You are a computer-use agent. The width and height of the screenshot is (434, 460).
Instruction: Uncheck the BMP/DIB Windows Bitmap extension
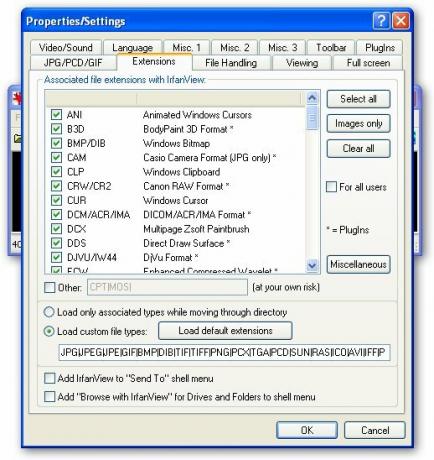coord(56,143)
